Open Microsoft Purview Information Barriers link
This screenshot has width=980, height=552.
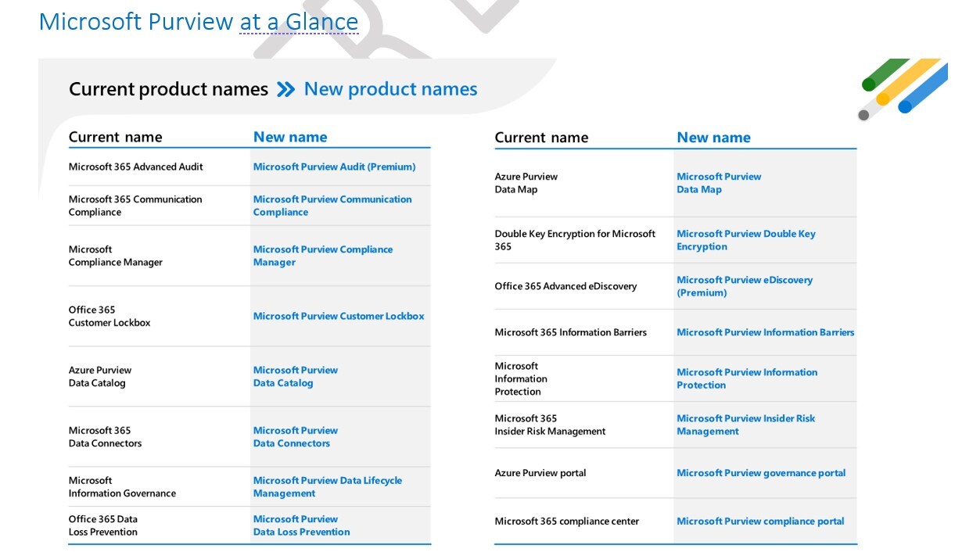coord(765,332)
